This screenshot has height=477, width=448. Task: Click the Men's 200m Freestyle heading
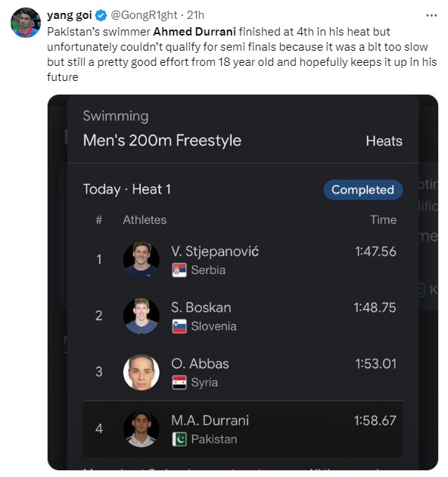pyautogui.click(x=162, y=141)
